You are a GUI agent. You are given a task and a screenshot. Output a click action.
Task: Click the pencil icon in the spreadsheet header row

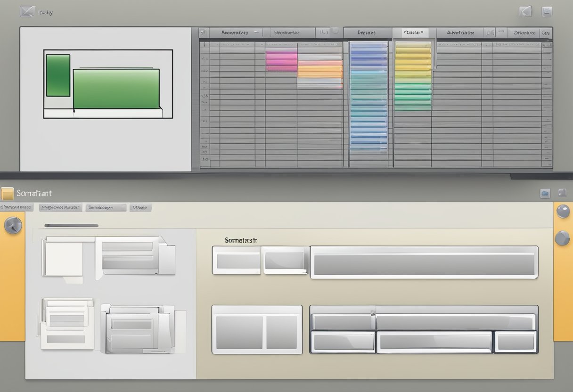click(x=491, y=33)
